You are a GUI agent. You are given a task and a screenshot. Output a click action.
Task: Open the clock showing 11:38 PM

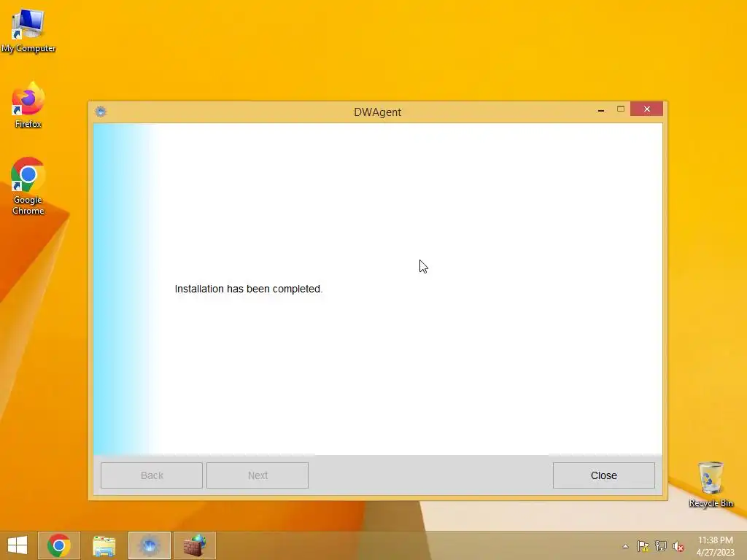pyautogui.click(x=715, y=545)
